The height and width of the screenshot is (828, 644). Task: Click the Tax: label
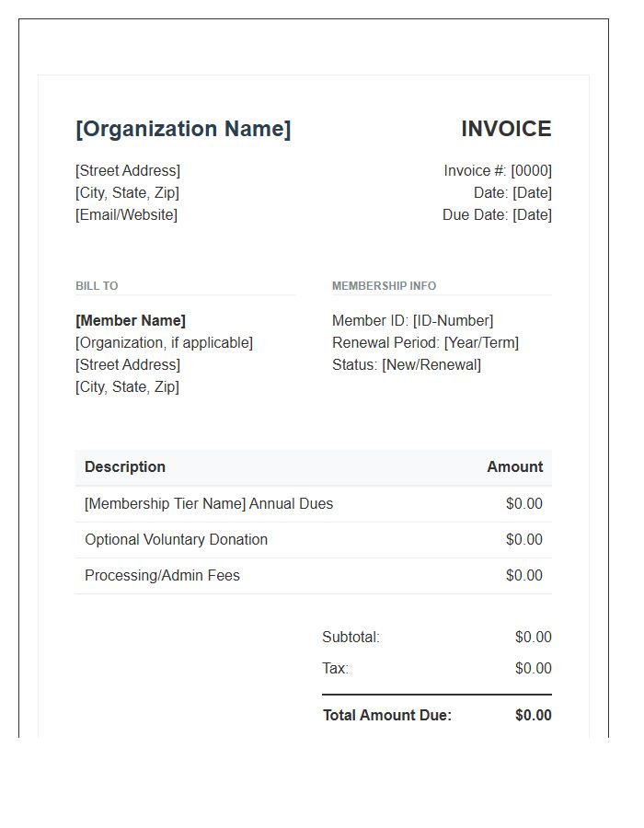335,669
